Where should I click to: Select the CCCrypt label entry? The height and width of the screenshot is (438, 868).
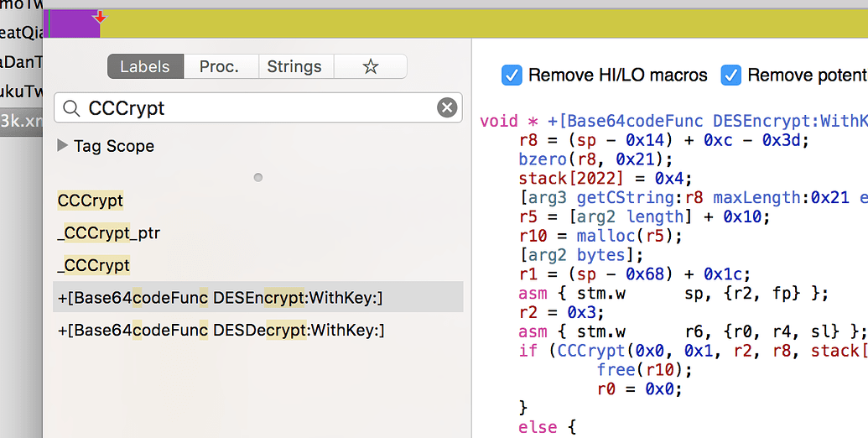click(x=91, y=201)
